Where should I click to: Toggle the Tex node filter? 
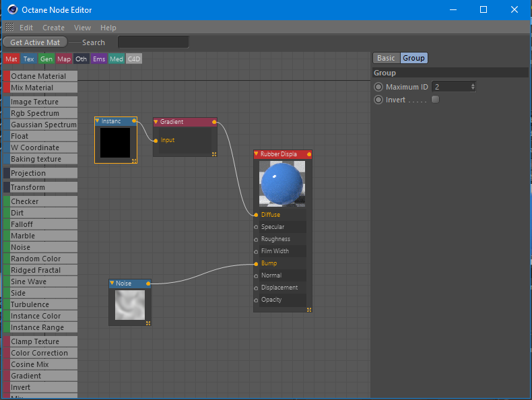pyautogui.click(x=29, y=59)
